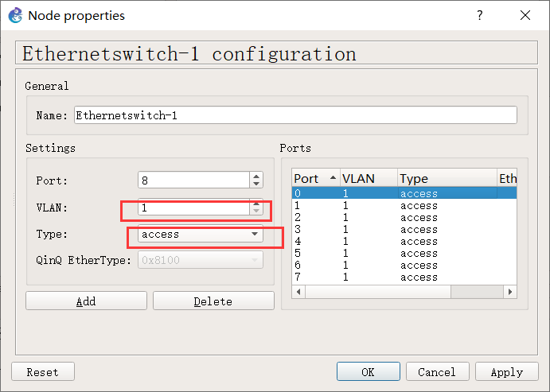Viewport: 550px width, 392px height.
Task: Click the Apply button
Action: coord(507,371)
